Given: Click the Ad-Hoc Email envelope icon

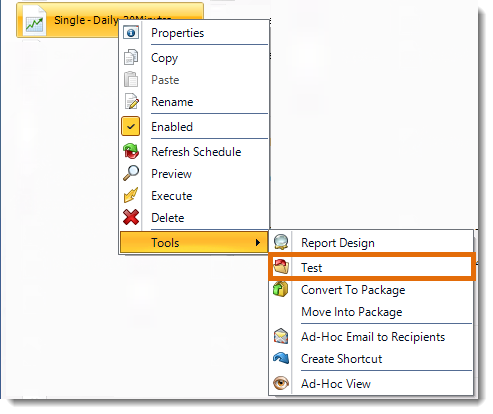Looking at the screenshot, I should (281, 336).
